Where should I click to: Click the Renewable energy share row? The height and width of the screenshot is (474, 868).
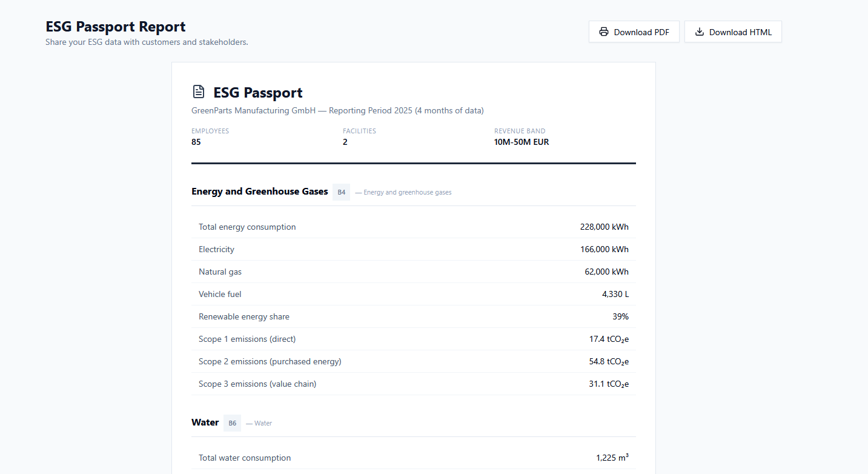click(244, 316)
